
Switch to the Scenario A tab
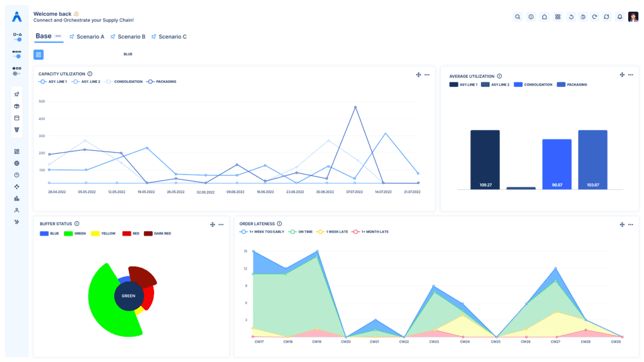click(x=87, y=37)
